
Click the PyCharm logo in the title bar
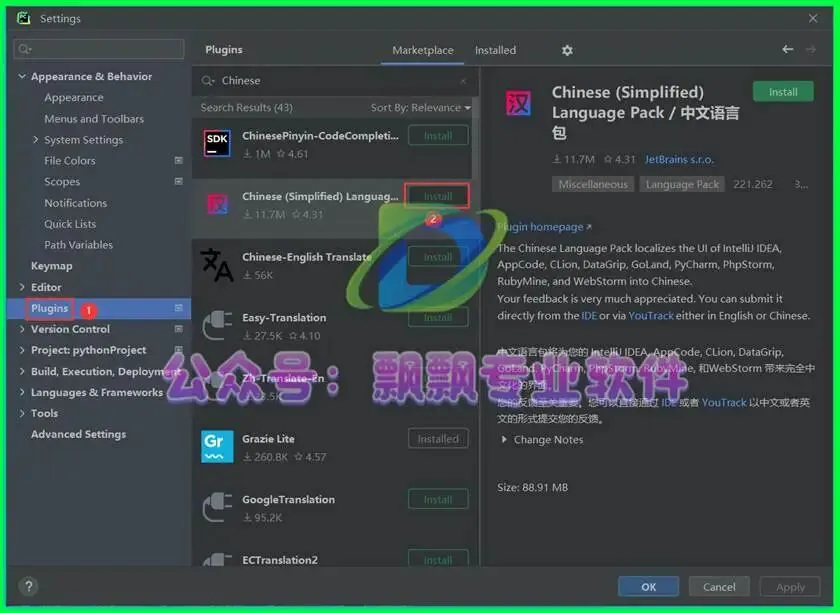click(24, 18)
